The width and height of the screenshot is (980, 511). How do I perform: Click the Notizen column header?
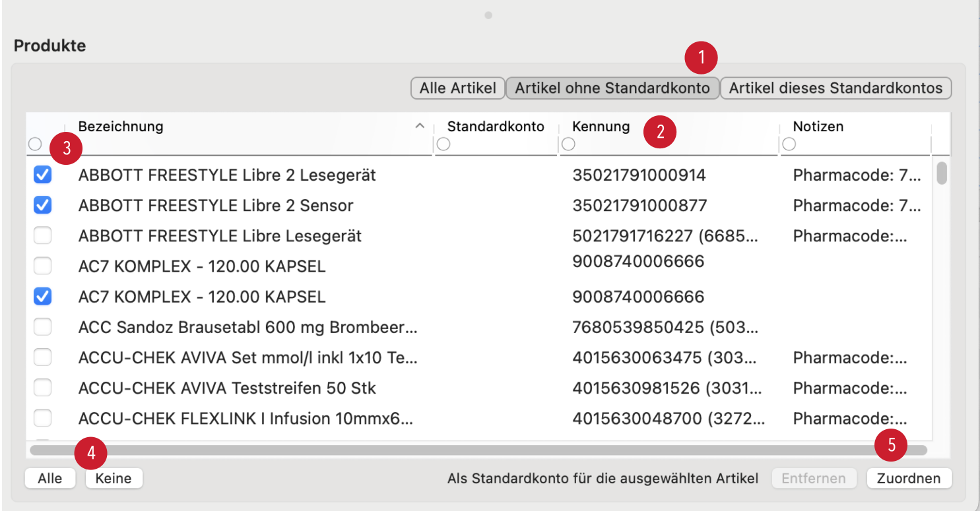[x=818, y=126]
